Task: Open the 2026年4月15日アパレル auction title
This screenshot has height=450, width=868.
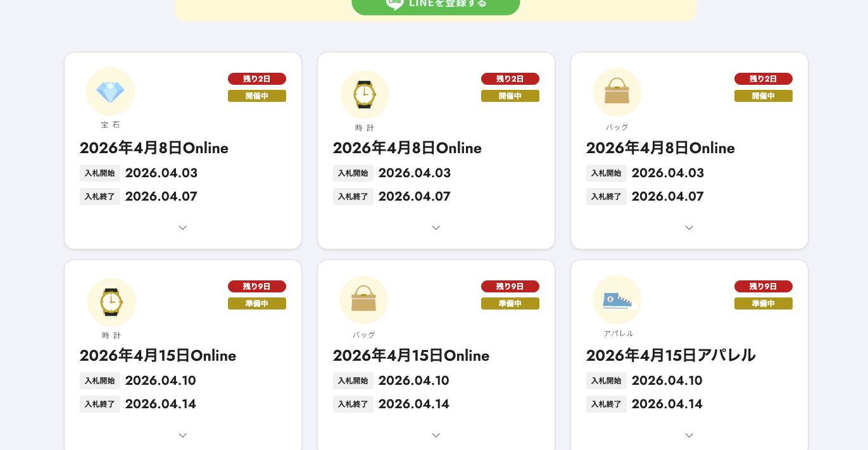Action: [x=670, y=356]
